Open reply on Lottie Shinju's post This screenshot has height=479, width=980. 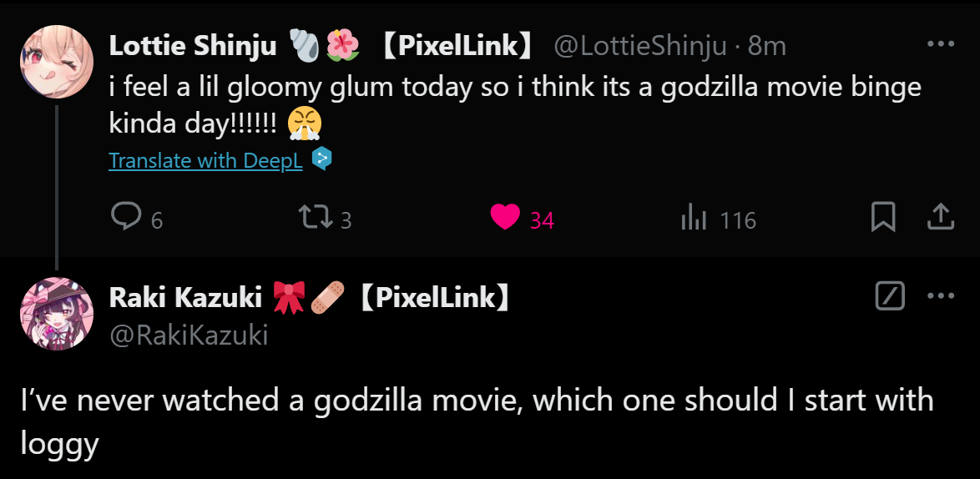pos(126,218)
